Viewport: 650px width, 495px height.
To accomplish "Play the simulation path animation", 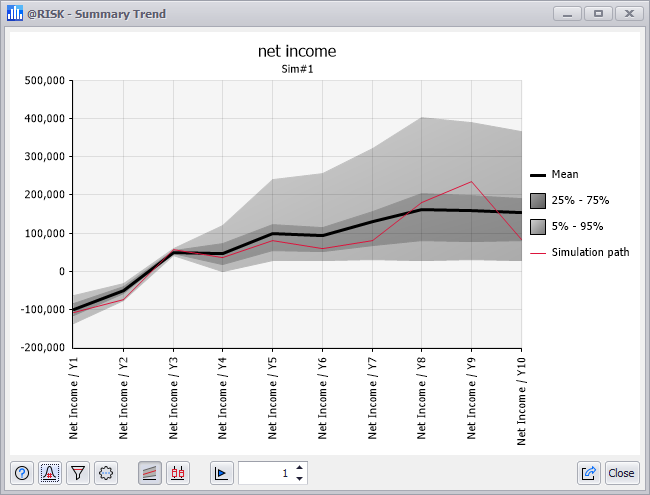I will pyautogui.click(x=222, y=473).
